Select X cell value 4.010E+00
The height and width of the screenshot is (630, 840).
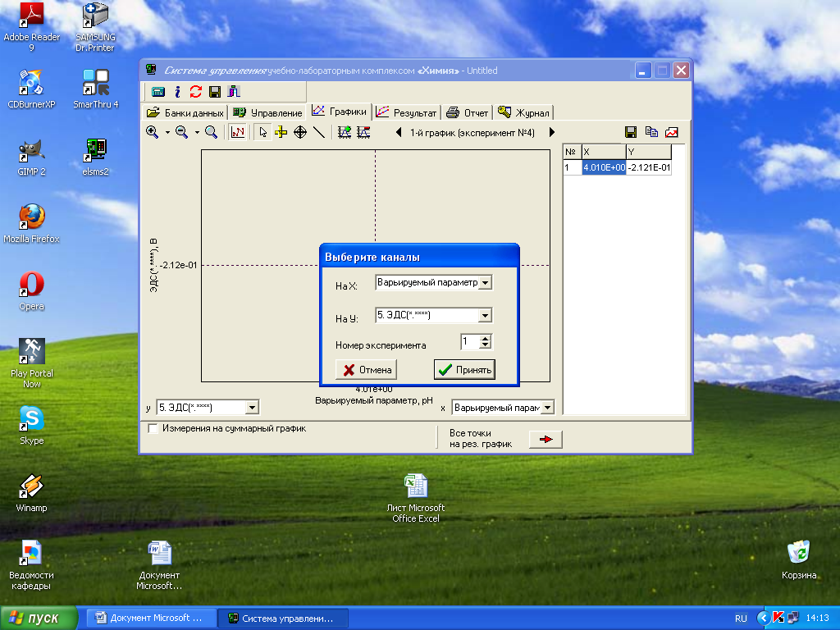(x=605, y=167)
